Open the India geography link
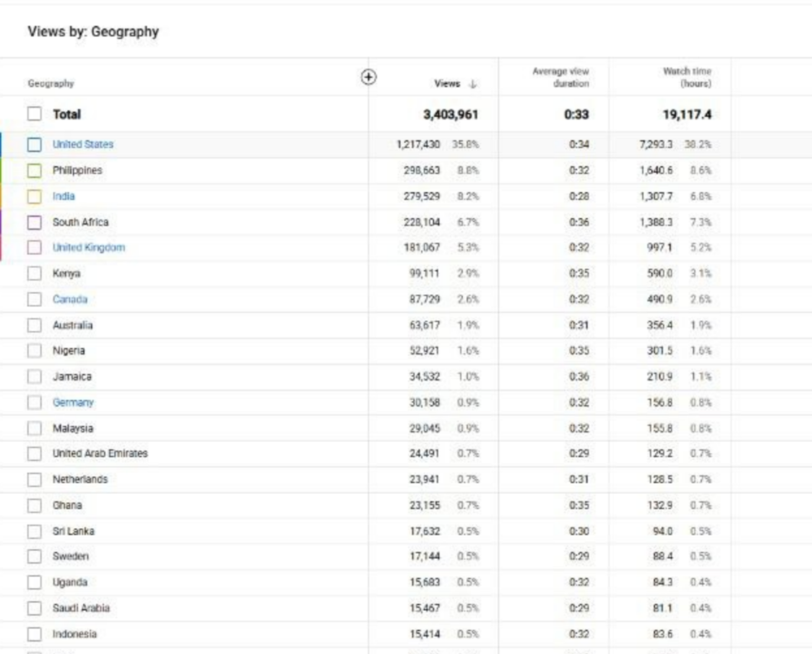Image resolution: width=812 pixels, height=654 pixels. click(64, 196)
